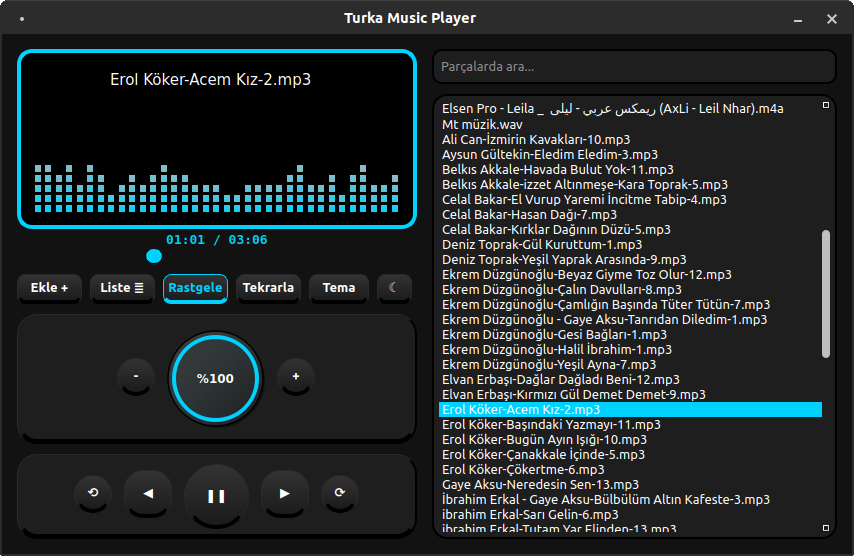
Task: Go back to the previous track
Action: tap(148, 493)
